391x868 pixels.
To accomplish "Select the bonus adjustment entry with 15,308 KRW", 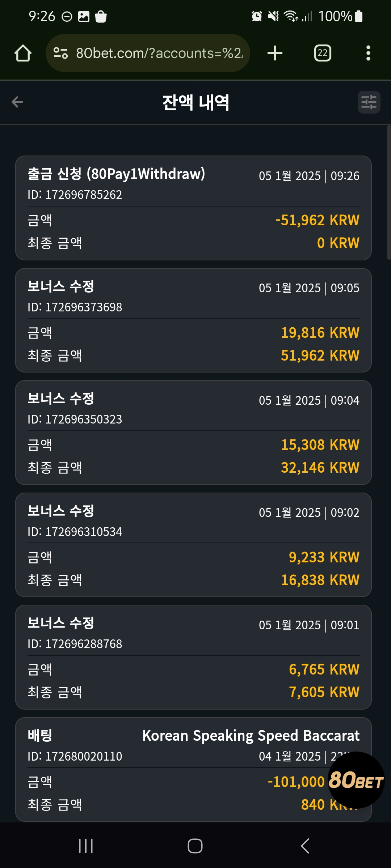I will [x=193, y=433].
